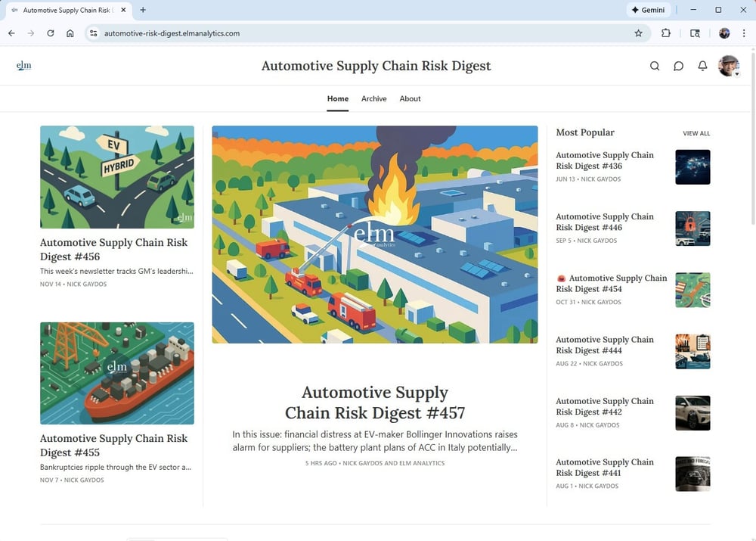Screen dimensions: 756x541
Task: Click the browser home icon
Action: click(x=70, y=33)
